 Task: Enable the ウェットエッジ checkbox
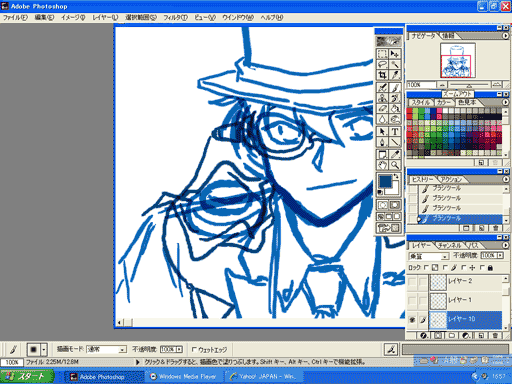pos(194,349)
